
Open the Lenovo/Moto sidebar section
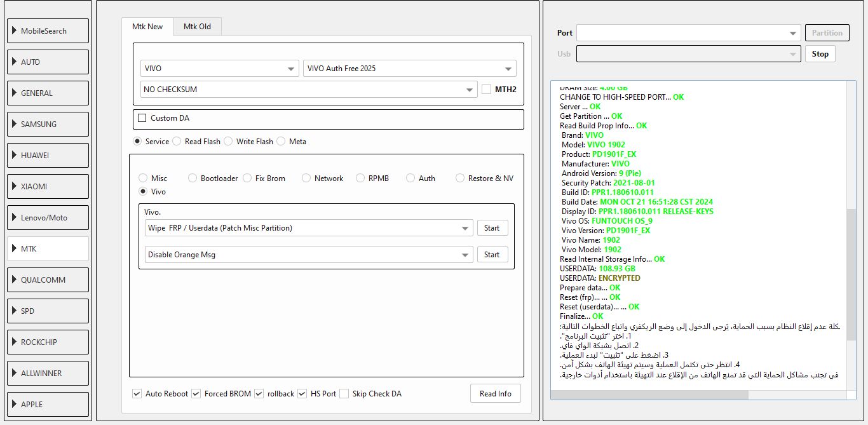[48, 218]
